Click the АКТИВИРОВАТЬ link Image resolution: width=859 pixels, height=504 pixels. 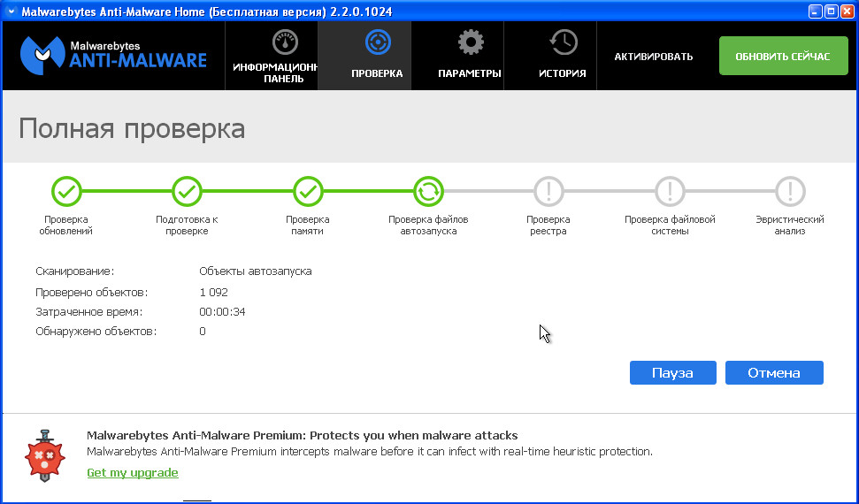point(654,57)
